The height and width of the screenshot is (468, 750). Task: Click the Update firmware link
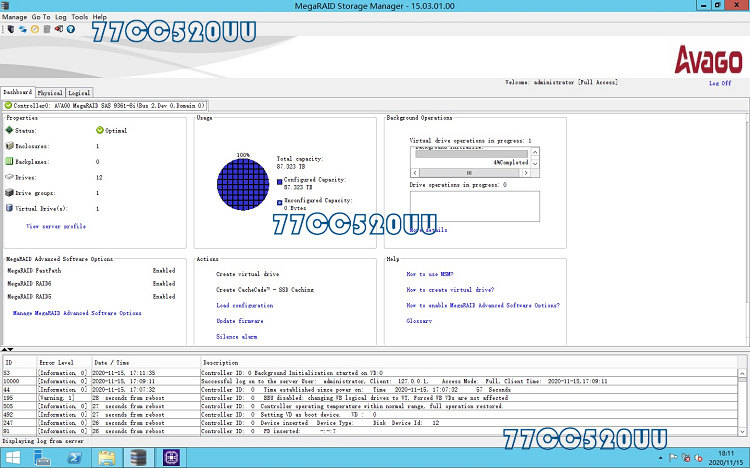(x=240, y=321)
